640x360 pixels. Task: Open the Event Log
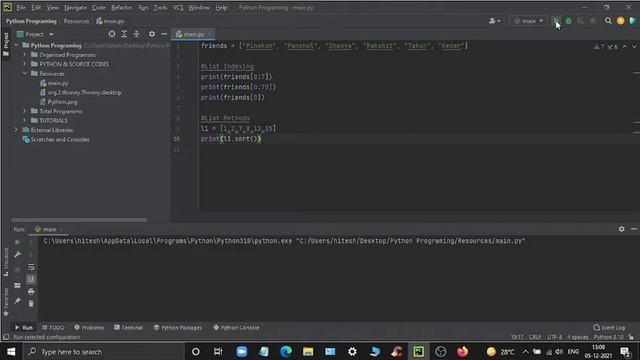[609, 327]
